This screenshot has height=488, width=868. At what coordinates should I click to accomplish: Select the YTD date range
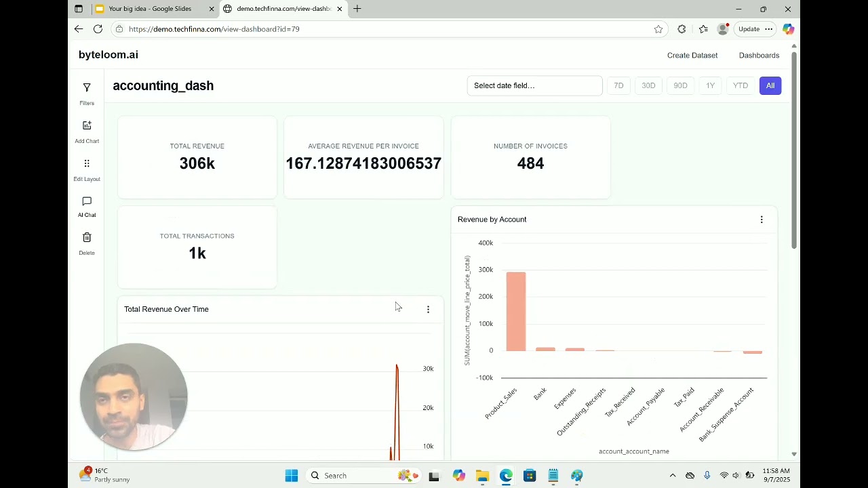(x=741, y=85)
